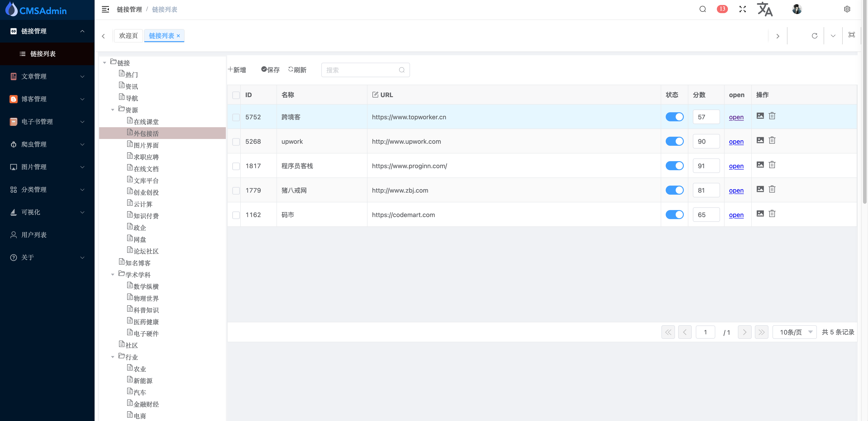Check the checkbox for row 5268
868x421 pixels.
pos(236,142)
